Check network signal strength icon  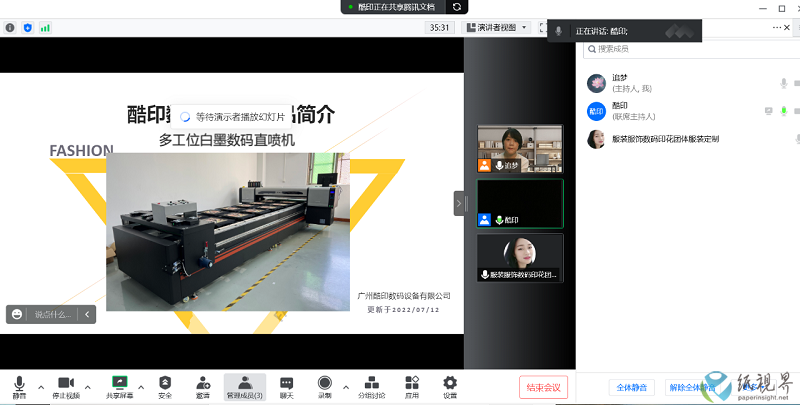pyautogui.click(x=45, y=28)
